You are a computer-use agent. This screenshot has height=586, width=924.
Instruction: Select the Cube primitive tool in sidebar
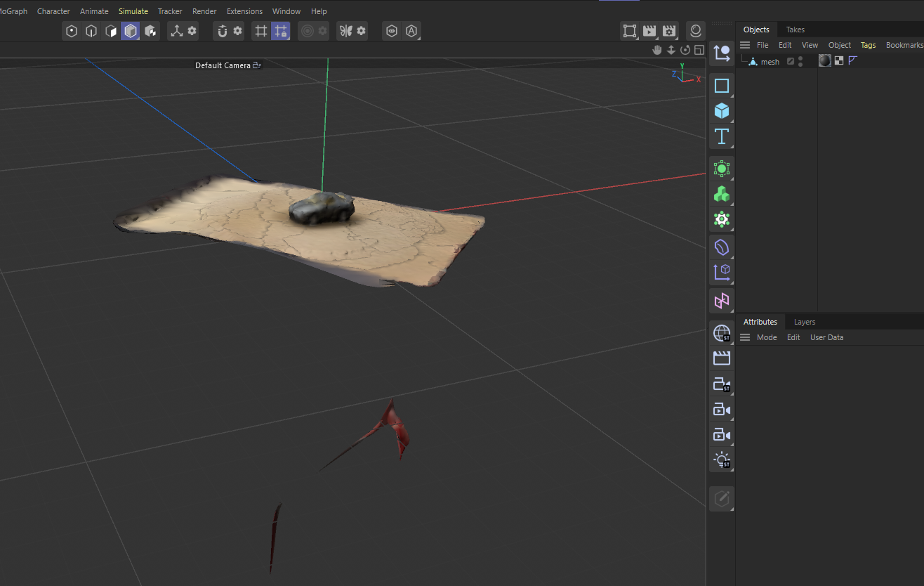click(x=722, y=111)
